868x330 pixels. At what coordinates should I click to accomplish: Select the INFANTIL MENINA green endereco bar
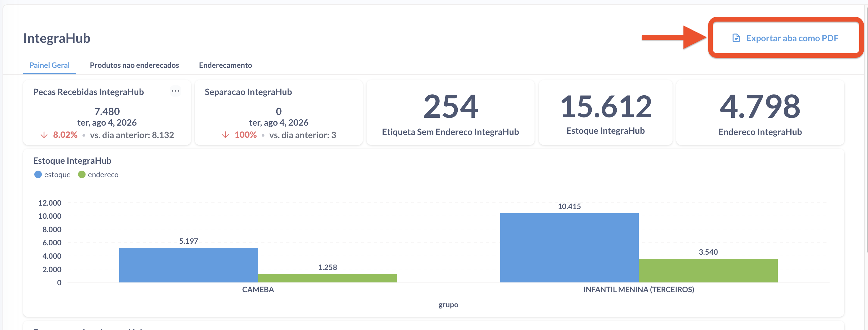pyautogui.click(x=708, y=271)
